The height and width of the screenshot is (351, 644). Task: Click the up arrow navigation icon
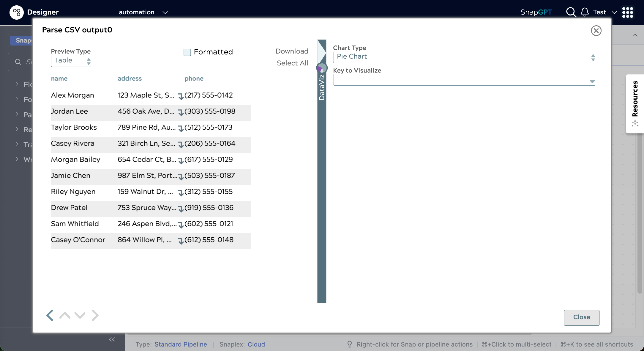click(x=65, y=315)
